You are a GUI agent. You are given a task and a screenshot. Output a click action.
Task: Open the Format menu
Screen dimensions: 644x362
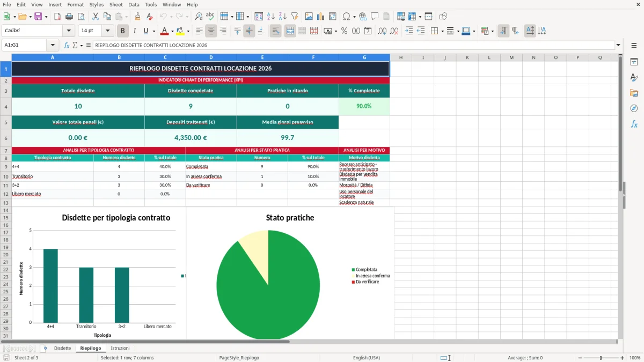75,4
